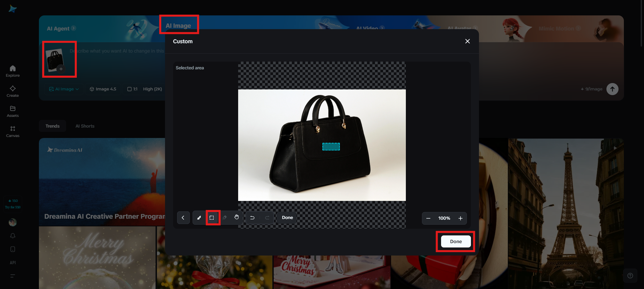
Task: Open the AI Image mode dropdown
Action: click(x=64, y=89)
